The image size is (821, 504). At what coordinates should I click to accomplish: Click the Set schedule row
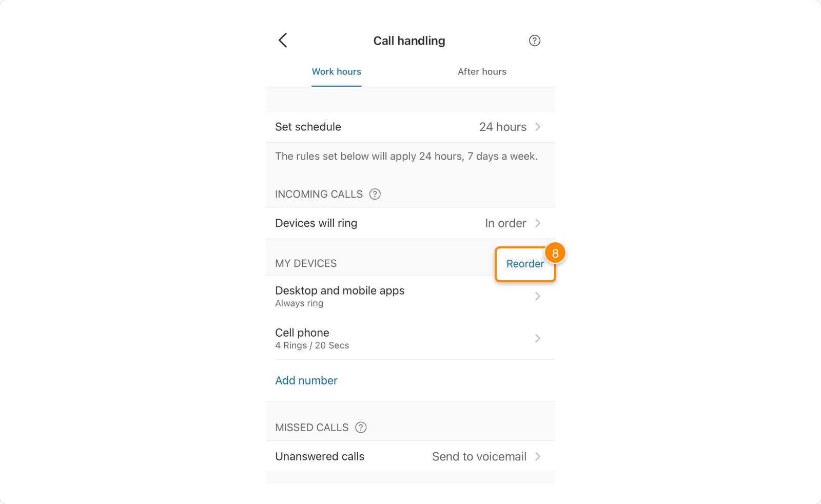click(x=308, y=127)
